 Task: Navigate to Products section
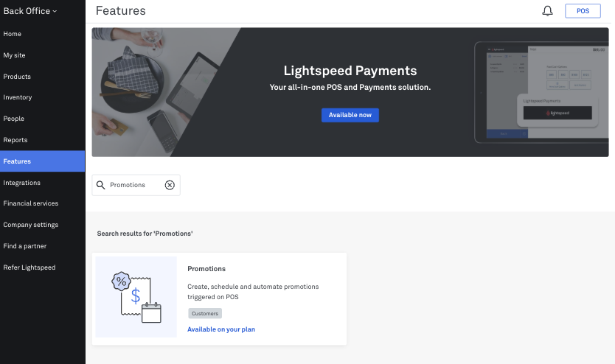(17, 77)
